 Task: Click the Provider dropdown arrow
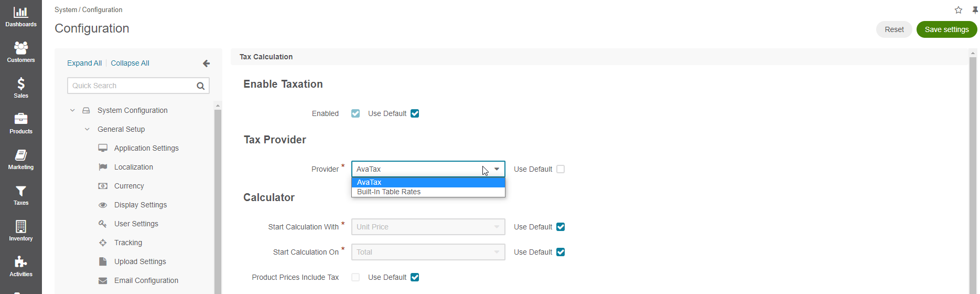[x=497, y=169]
